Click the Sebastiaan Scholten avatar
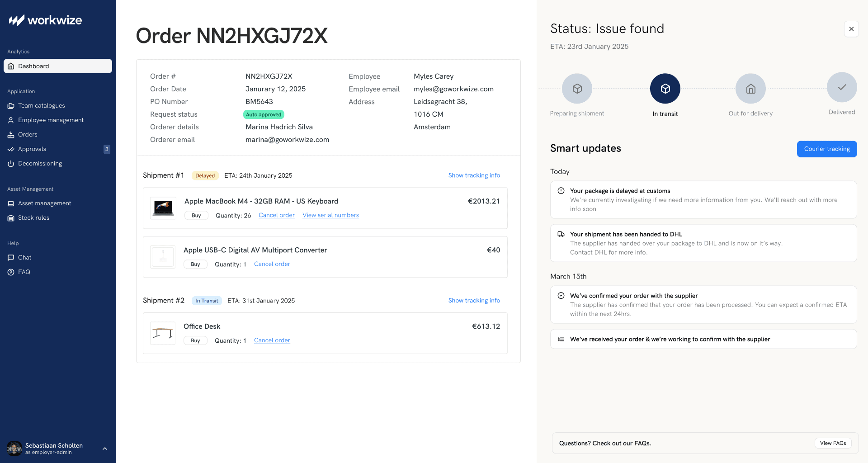This screenshot has width=868, height=463. [14, 449]
